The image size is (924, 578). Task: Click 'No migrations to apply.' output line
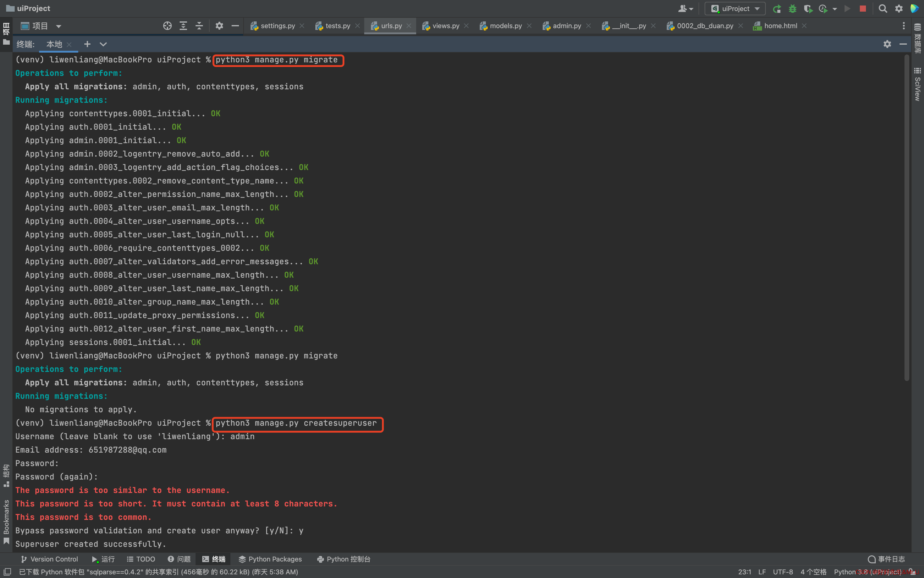[x=81, y=409]
